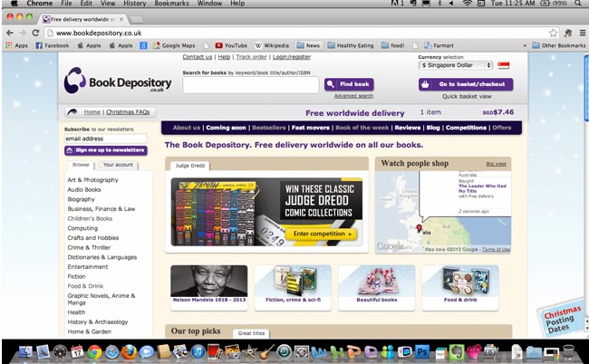Open the Facebook bookmark
Image resolution: width=589 pixels, height=364 pixels.
tap(53, 45)
